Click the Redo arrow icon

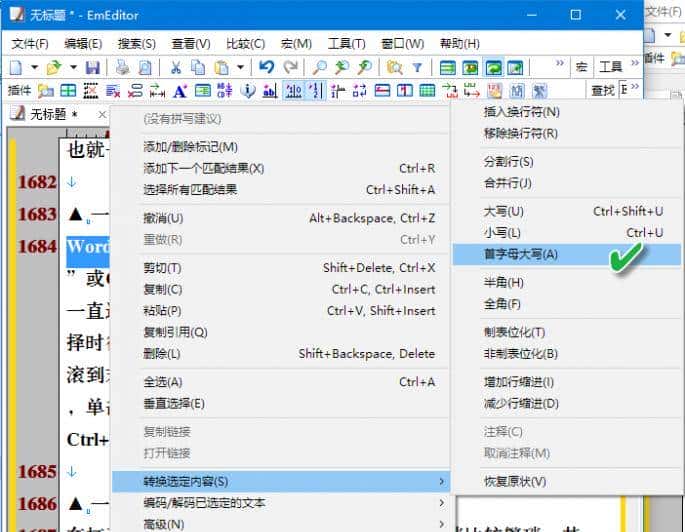291,67
